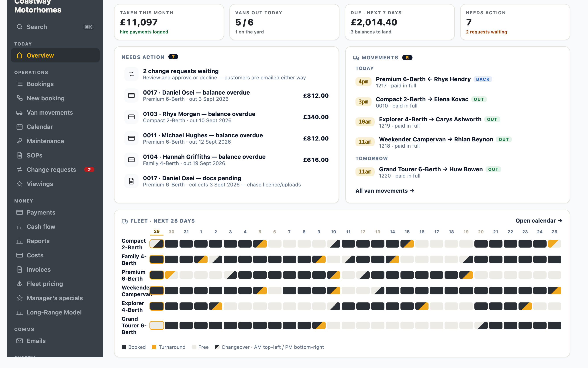
Task: Click the Viewings star icon
Action: (19, 184)
